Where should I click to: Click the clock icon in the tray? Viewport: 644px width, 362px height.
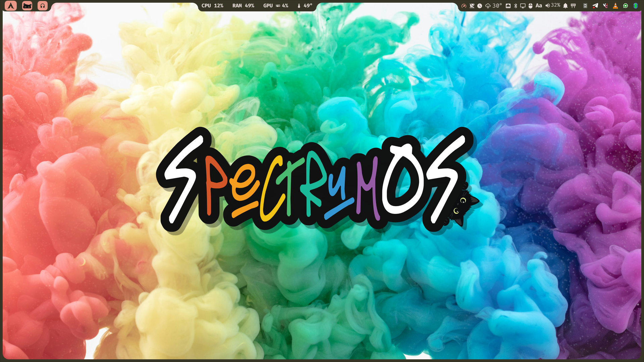coord(480,6)
